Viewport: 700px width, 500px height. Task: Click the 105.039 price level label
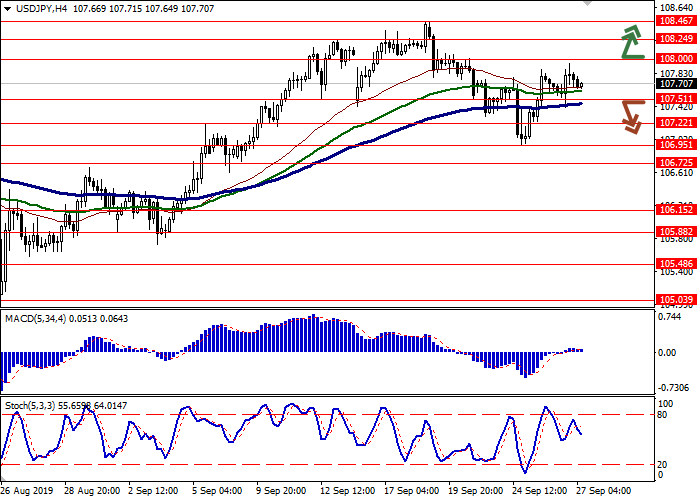(x=675, y=299)
